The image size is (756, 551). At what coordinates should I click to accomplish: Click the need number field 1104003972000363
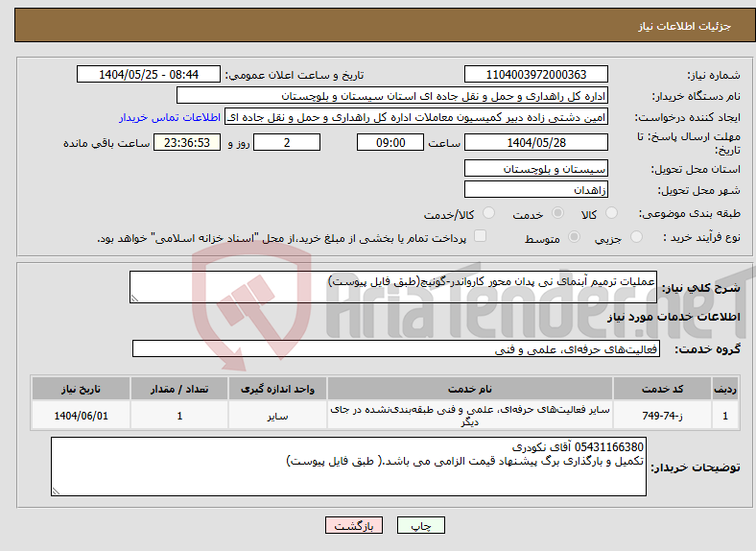tap(535, 74)
